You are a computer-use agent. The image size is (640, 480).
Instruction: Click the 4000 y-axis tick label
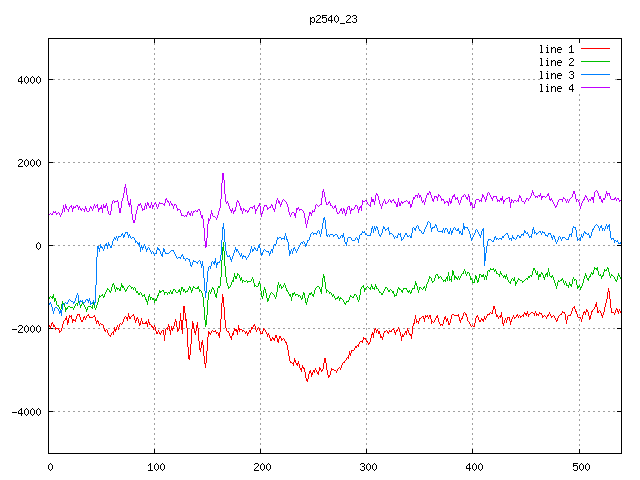(x=27, y=80)
